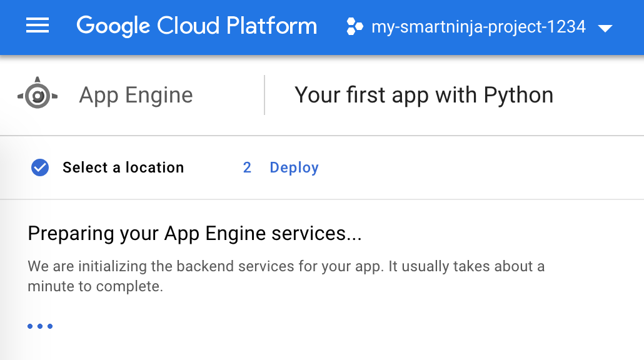Select 'Your first app with Python' heading

[424, 95]
